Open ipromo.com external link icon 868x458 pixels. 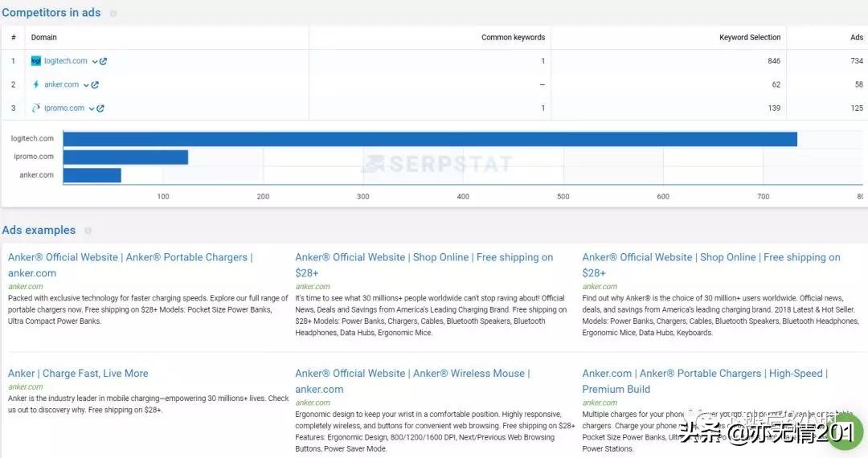(100, 108)
